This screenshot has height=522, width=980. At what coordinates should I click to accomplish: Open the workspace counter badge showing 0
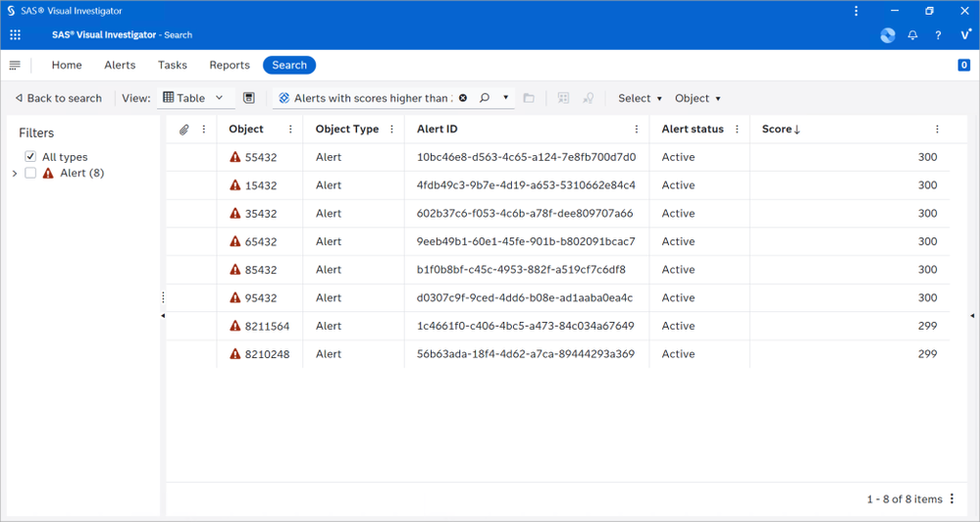point(963,65)
